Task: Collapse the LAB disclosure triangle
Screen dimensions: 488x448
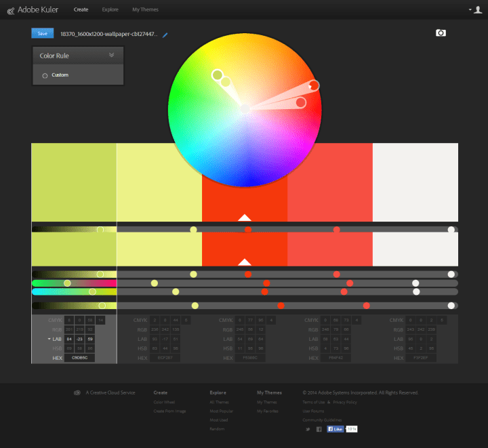Action: click(x=49, y=339)
